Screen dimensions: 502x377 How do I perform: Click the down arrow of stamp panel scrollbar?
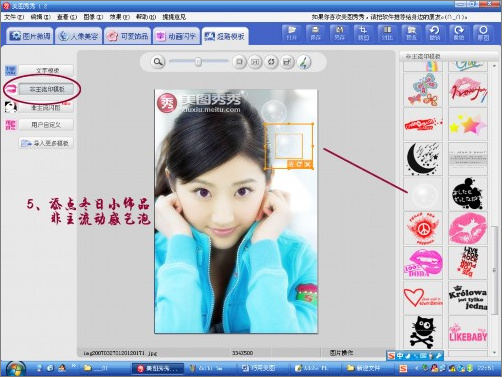pyautogui.click(x=494, y=352)
